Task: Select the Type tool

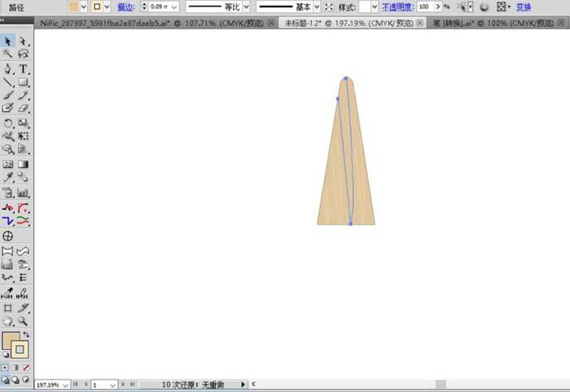Action: click(x=24, y=68)
